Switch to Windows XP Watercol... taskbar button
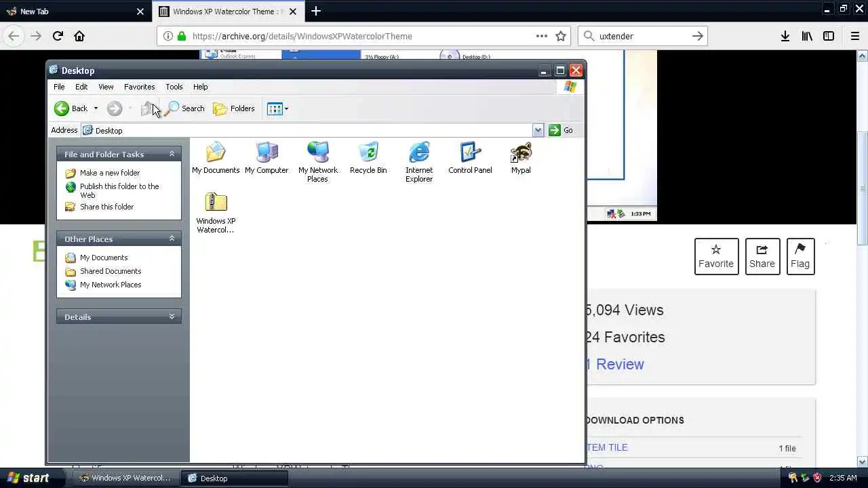868x488 pixels. point(126,478)
